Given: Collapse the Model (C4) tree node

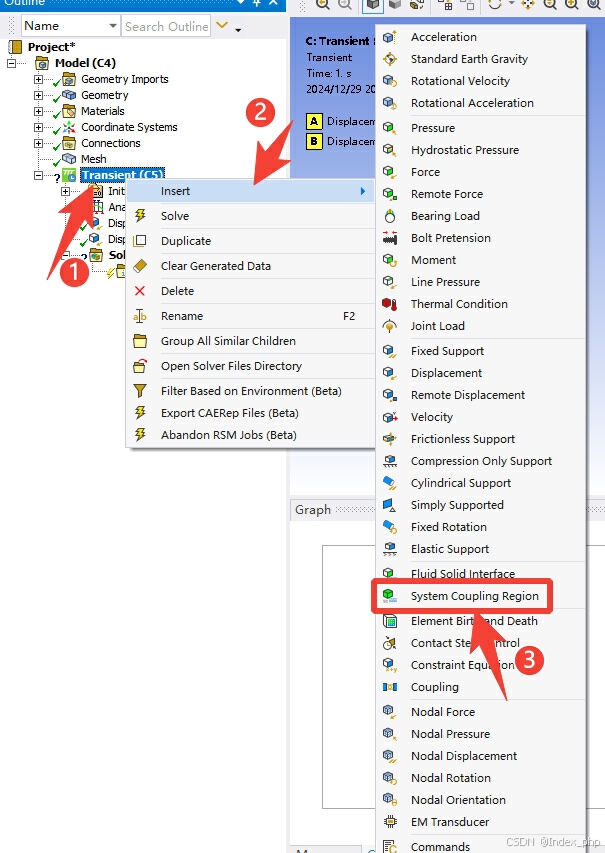Looking at the screenshot, I should coord(11,63).
